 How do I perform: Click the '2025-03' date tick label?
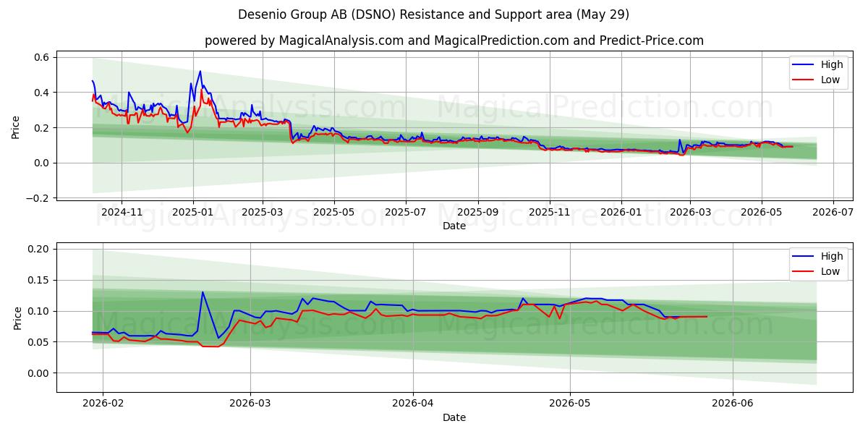(262, 212)
